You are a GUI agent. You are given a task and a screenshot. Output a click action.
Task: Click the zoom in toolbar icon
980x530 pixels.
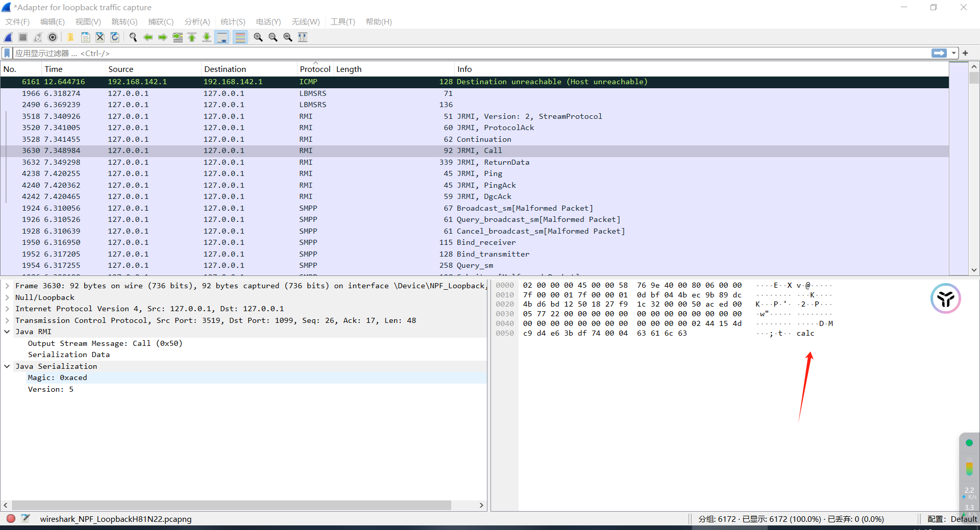pos(258,37)
